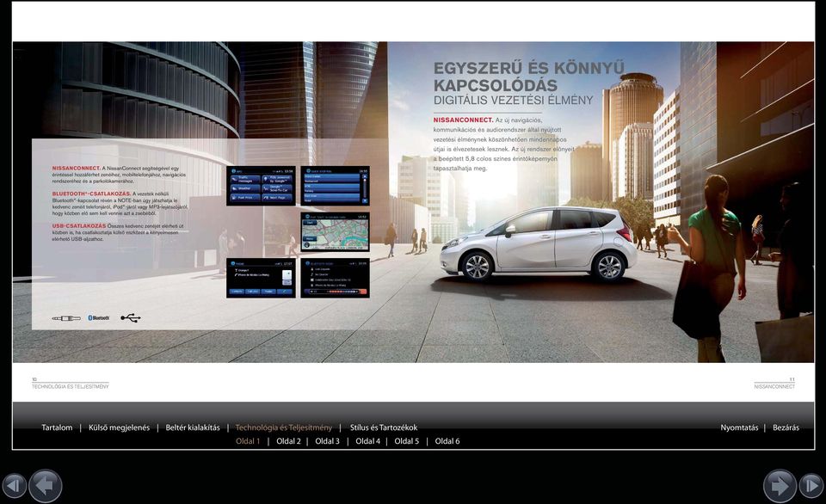Image resolution: width=826 pixels, height=504 pixels.
Task: Go to Oldal 4
Action: pyautogui.click(x=367, y=441)
